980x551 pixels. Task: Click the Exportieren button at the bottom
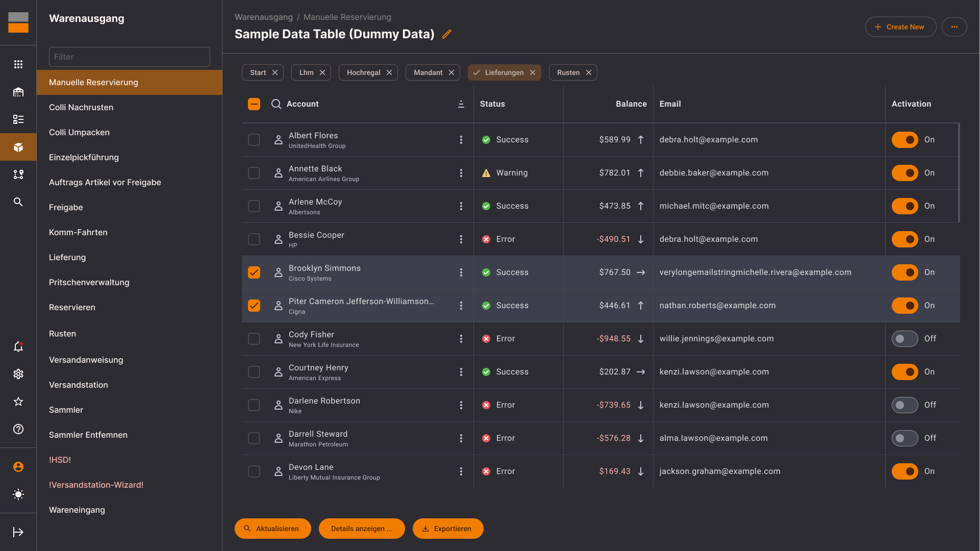click(447, 529)
